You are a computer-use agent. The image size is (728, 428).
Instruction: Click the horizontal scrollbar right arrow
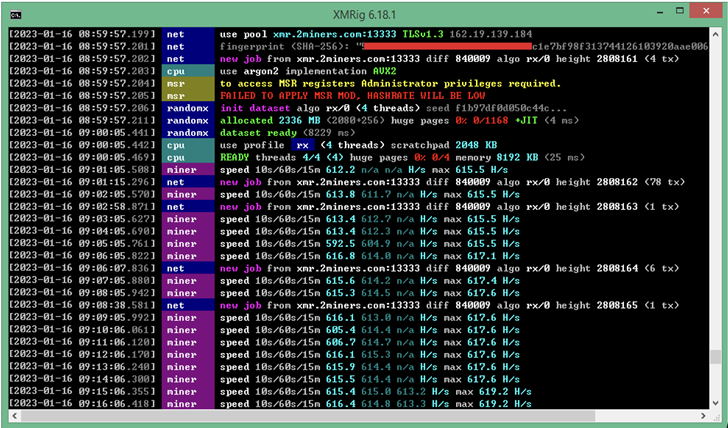click(x=704, y=415)
